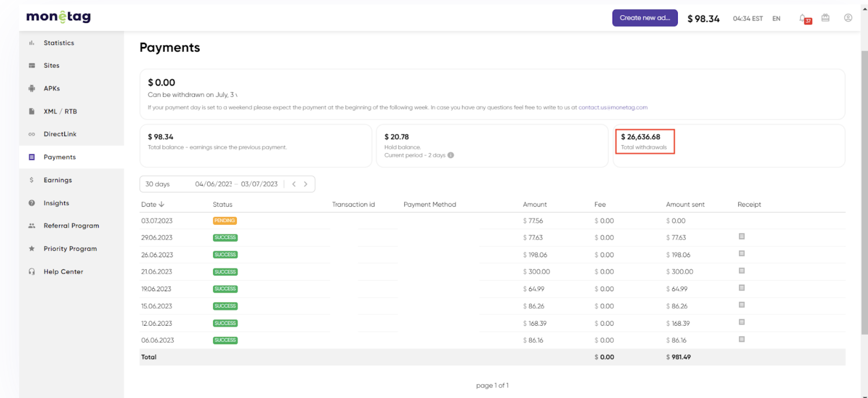Click the page vertical scrollbar
Image resolution: width=868 pixels, height=398 pixels.
click(864, 192)
